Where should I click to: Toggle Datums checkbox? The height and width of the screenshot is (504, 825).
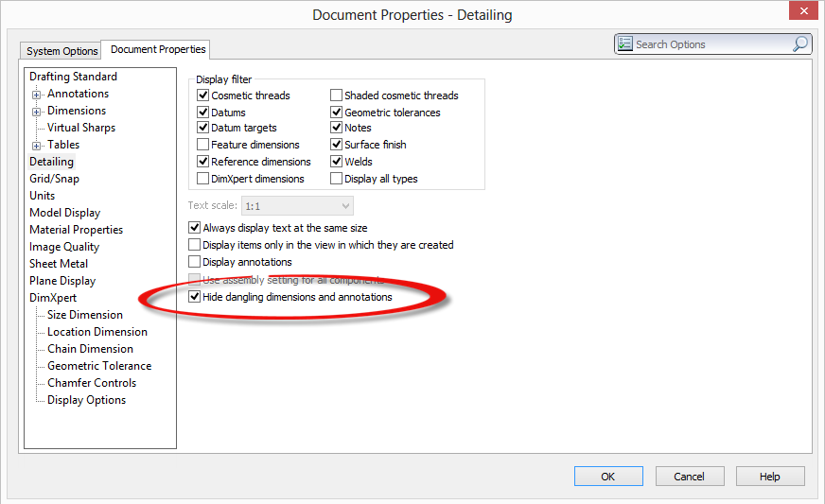pyautogui.click(x=202, y=113)
